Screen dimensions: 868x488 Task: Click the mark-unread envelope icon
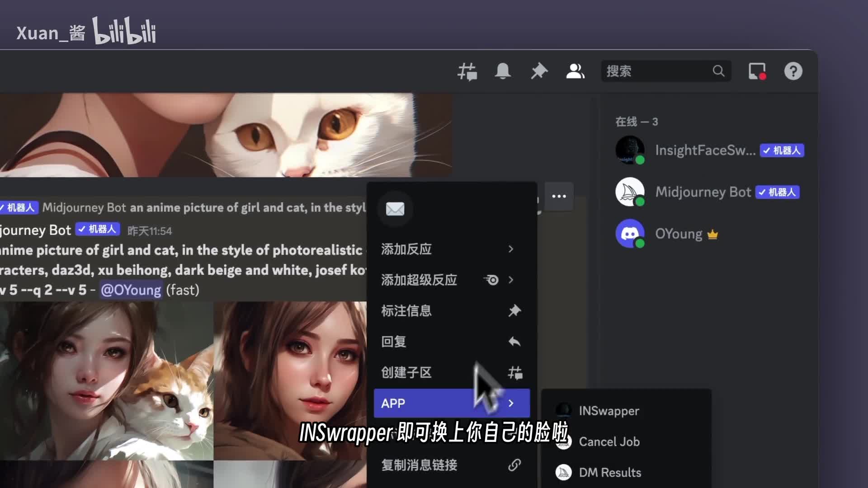395,209
